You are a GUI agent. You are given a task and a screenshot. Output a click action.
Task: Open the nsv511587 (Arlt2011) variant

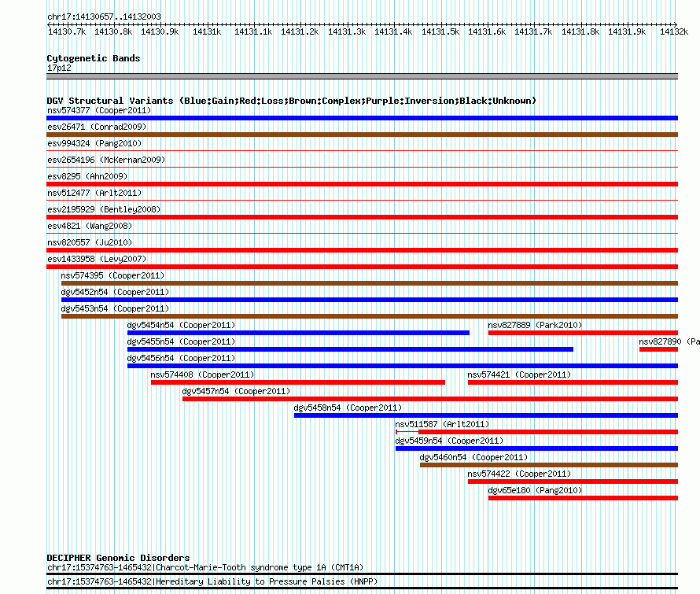[x=442, y=424]
